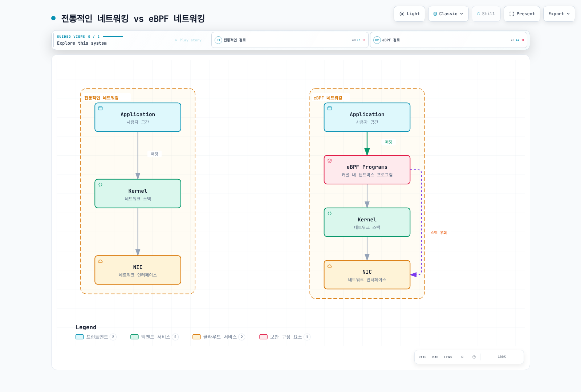
Task: Select the eBPF Programs node
Action: click(367, 170)
